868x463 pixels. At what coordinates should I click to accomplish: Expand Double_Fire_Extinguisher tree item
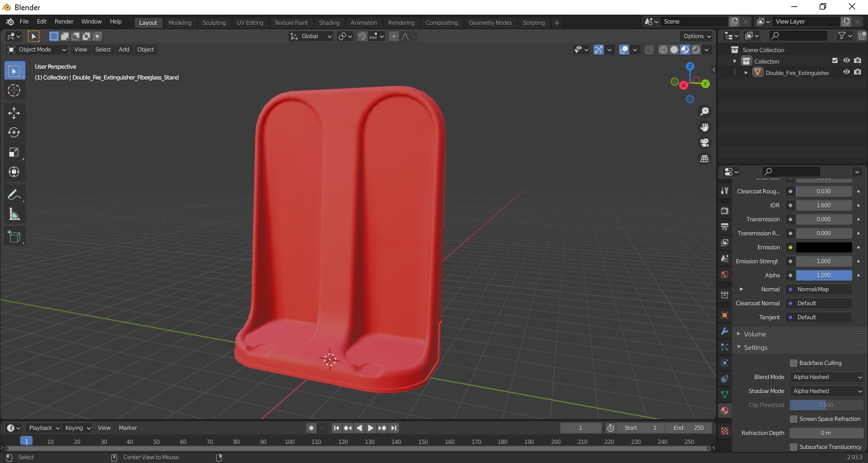(746, 73)
